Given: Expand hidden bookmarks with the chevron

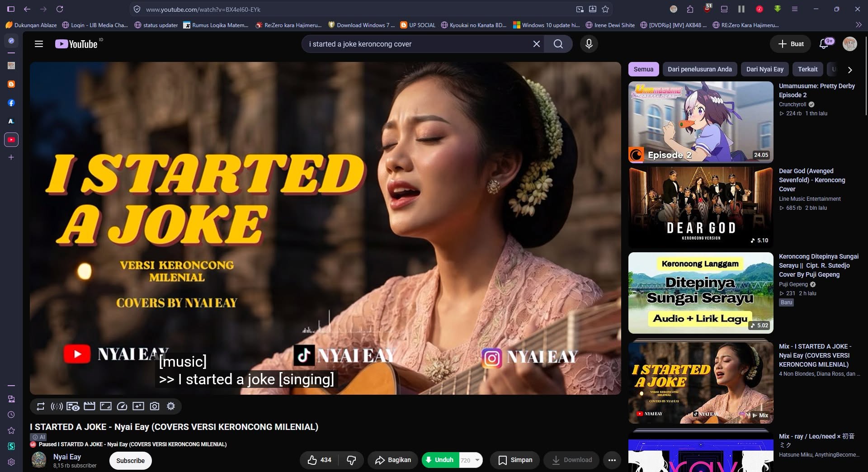Looking at the screenshot, I should click(x=859, y=25).
